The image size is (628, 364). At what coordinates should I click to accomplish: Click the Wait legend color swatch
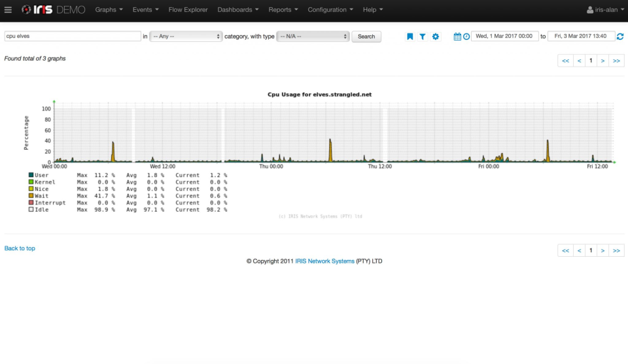coord(31,196)
